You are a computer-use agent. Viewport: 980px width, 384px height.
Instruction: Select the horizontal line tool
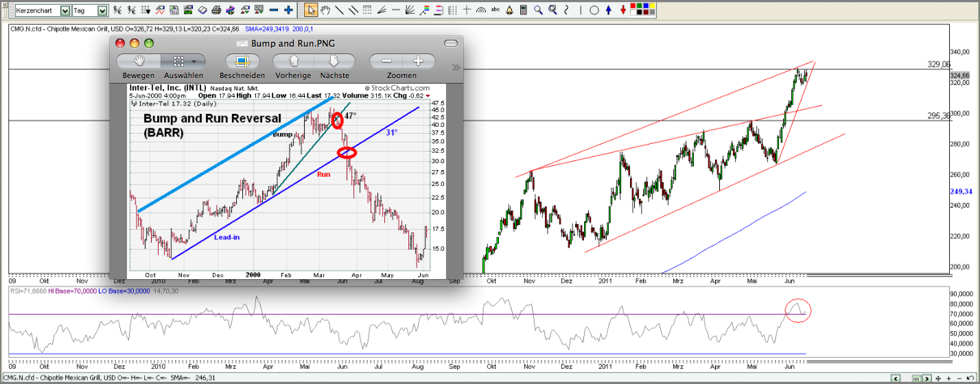coord(396,10)
